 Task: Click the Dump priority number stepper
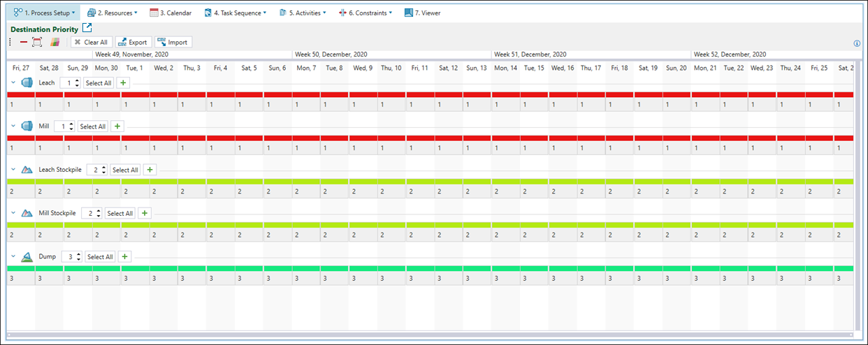[x=72, y=256]
